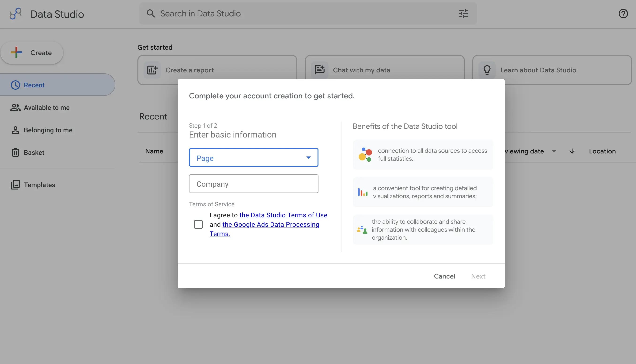Open search filter options icon
This screenshot has height=364, width=636.
point(463,14)
